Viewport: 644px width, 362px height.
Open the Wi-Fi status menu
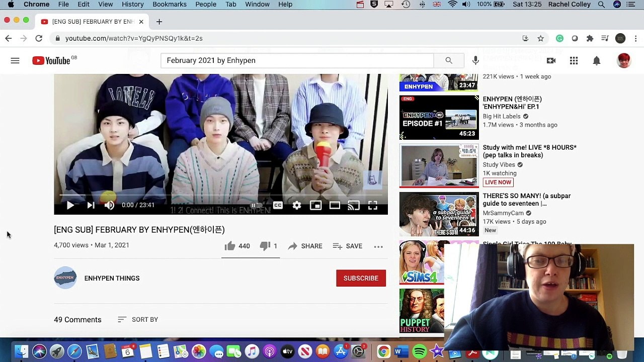[x=452, y=4]
